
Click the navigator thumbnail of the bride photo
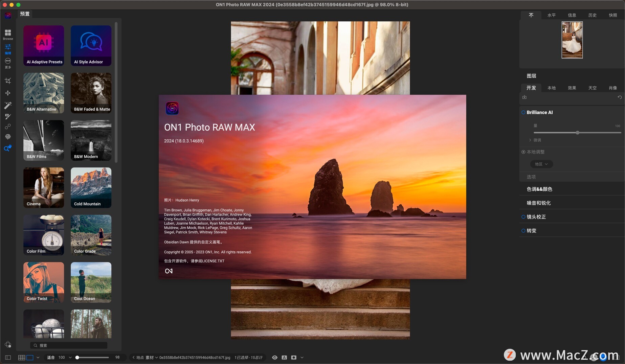point(572,40)
